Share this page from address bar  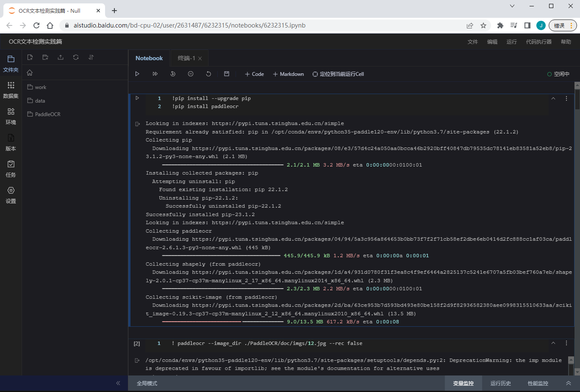(x=470, y=25)
